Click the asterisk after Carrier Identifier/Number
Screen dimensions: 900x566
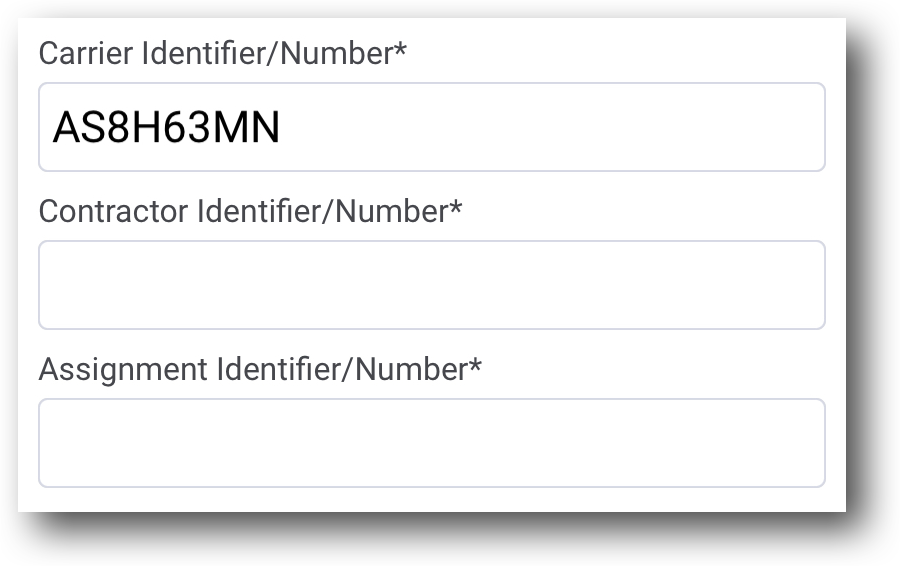click(x=400, y=50)
